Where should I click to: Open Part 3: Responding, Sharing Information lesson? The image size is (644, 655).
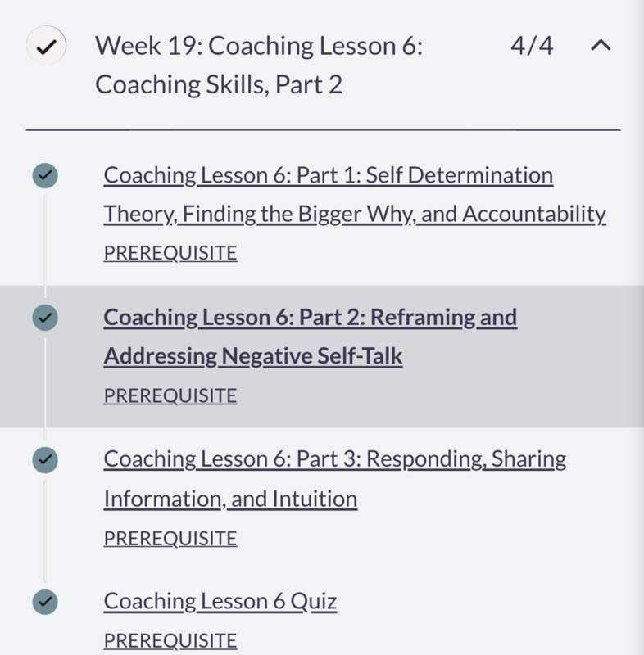point(335,479)
